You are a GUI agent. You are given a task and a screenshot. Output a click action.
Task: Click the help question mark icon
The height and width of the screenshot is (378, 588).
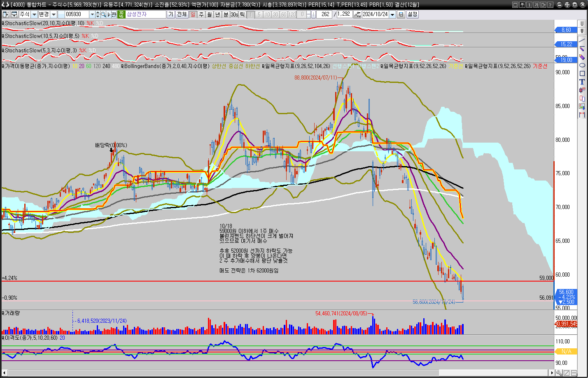550,5
